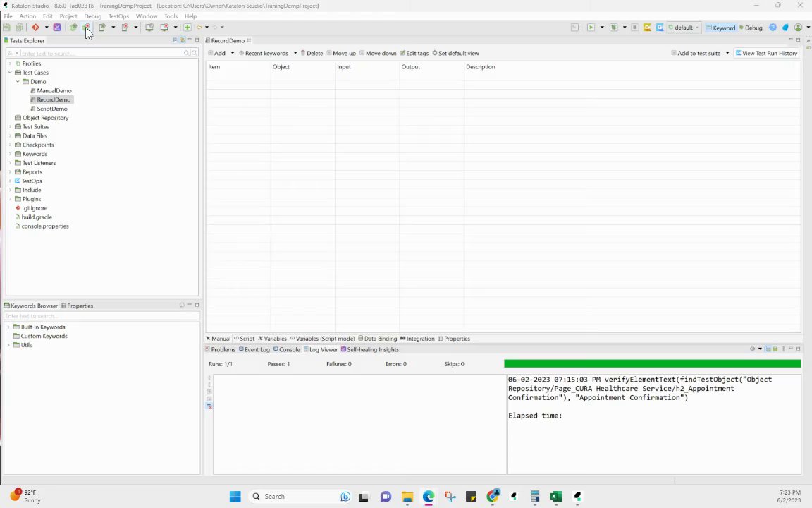Viewport: 812px width, 508px height.
Task: Click the refresh icon in Keywords Browser header
Action: click(183, 306)
